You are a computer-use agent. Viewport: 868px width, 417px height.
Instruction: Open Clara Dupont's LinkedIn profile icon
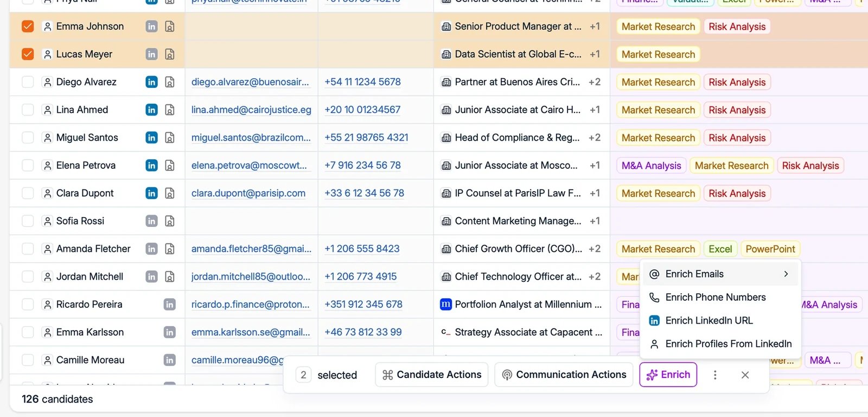pos(152,193)
